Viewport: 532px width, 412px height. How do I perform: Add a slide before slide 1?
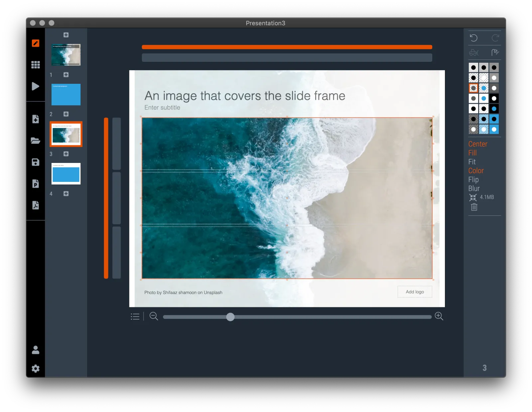coord(66,35)
